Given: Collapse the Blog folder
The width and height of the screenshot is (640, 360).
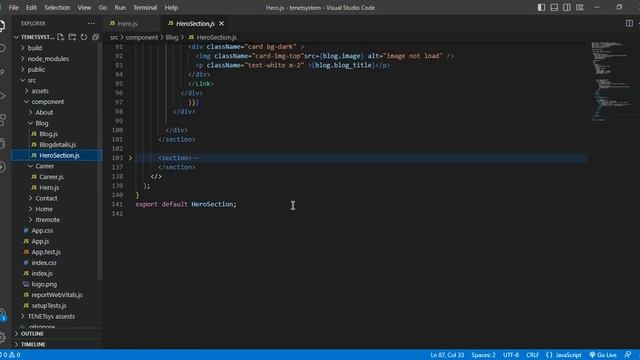Looking at the screenshot, I should [x=41, y=123].
